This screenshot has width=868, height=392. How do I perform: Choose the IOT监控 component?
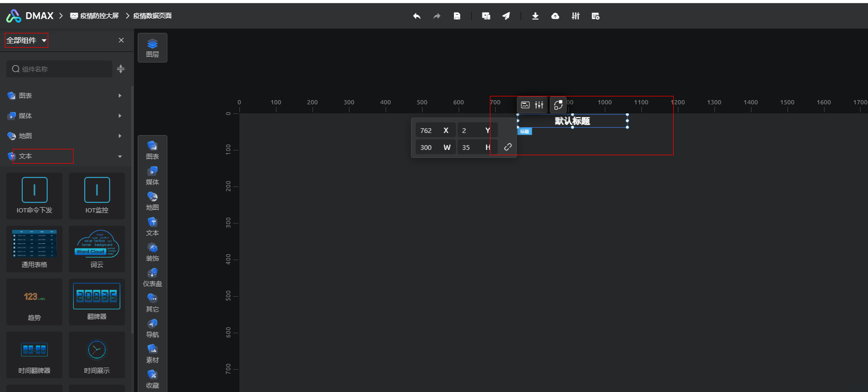(x=97, y=196)
